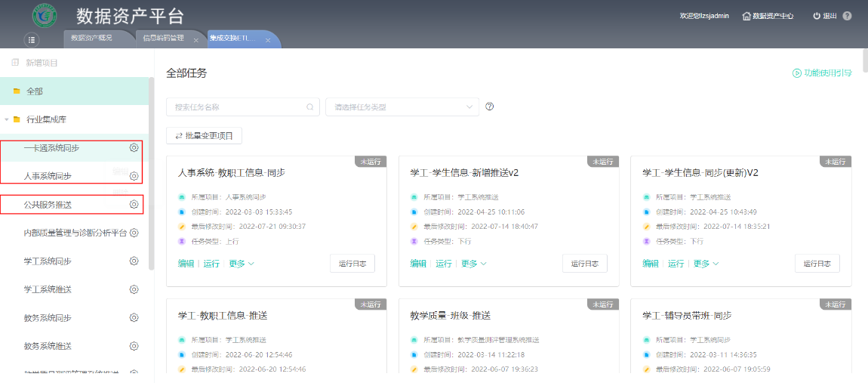The image size is (868, 383).
Task: Click the menu list icon below the logo
Action: tap(32, 39)
